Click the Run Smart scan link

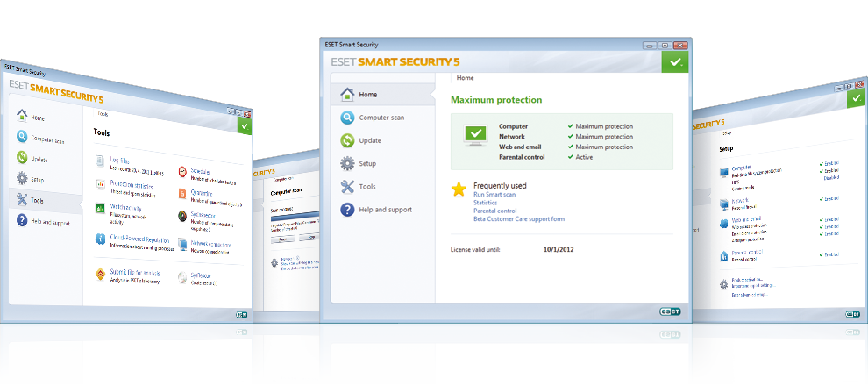click(x=494, y=195)
